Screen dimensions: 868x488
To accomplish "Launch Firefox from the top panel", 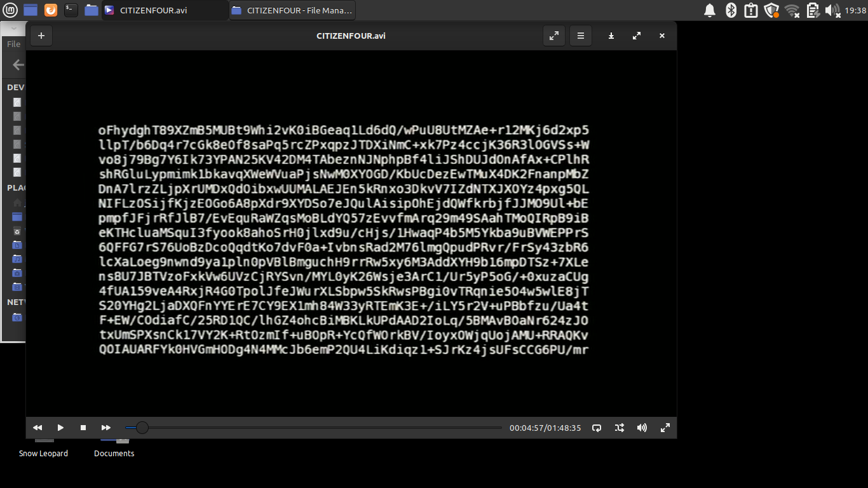I will pos(51,10).
